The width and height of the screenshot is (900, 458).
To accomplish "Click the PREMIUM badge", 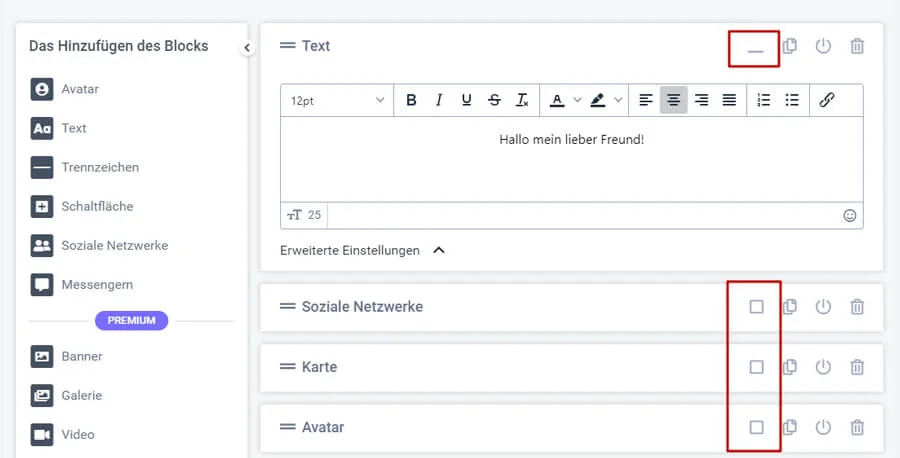I will [x=131, y=321].
